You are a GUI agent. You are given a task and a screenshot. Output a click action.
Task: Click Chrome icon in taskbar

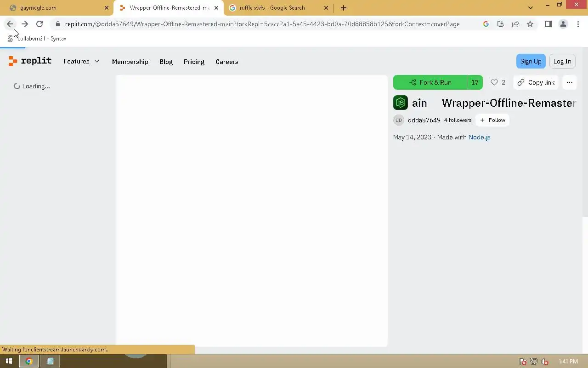[29, 361]
